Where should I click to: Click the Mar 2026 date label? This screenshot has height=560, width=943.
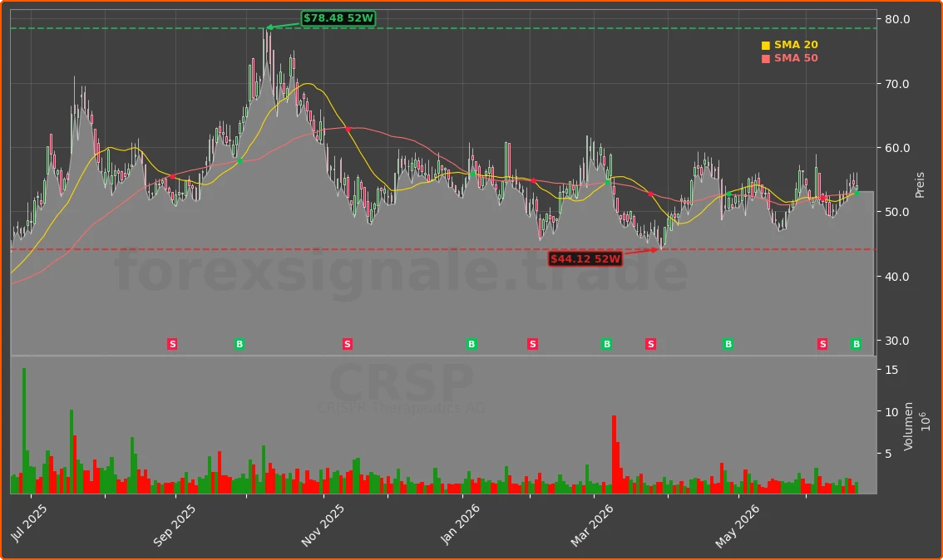591,525
